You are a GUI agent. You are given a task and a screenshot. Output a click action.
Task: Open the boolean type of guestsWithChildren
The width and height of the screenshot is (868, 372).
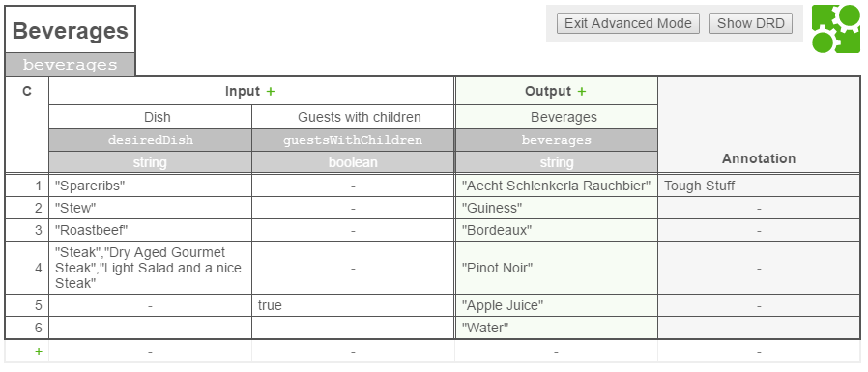tap(353, 162)
